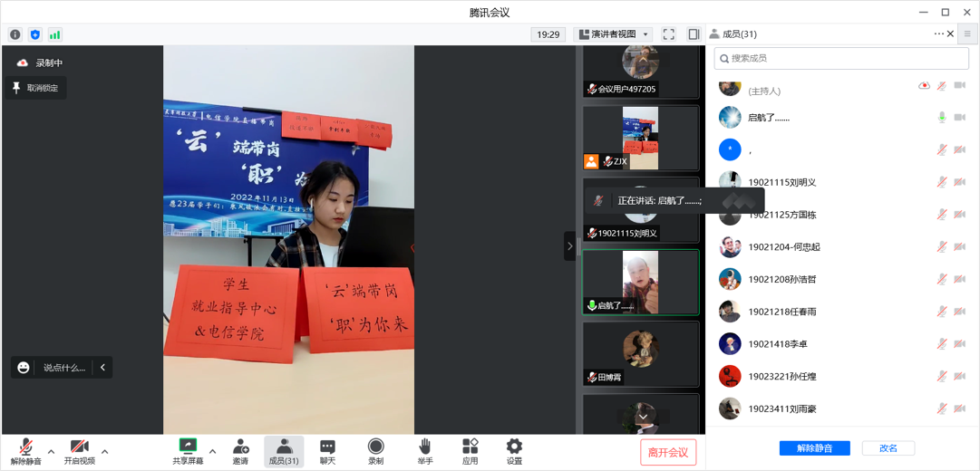Enter fullscreen mode with the expand icon
This screenshot has height=471, width=980.
coord(668,34)
